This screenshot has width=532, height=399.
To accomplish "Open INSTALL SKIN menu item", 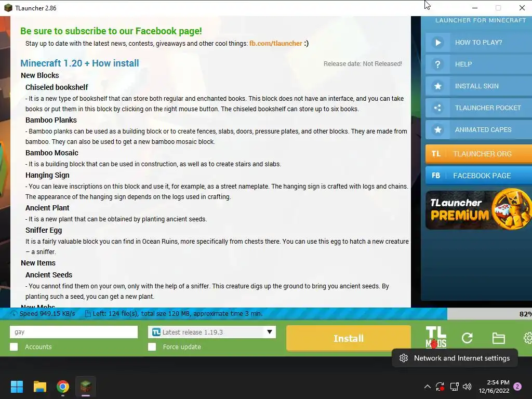I will point(478,86).
